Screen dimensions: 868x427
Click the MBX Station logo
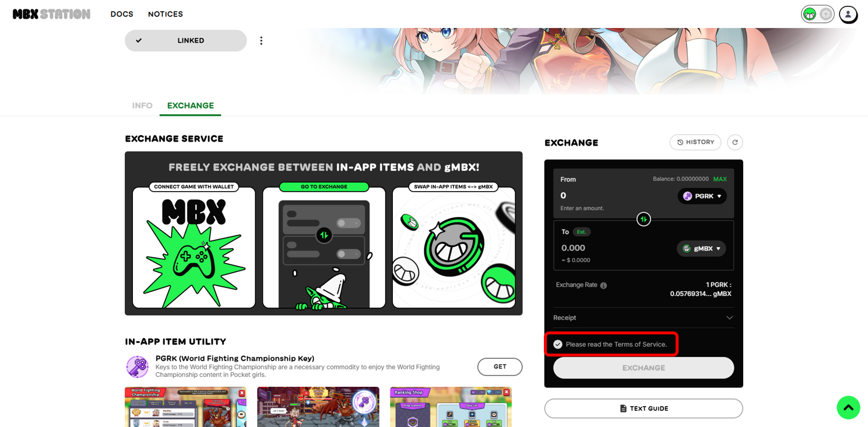click(51, 14)
